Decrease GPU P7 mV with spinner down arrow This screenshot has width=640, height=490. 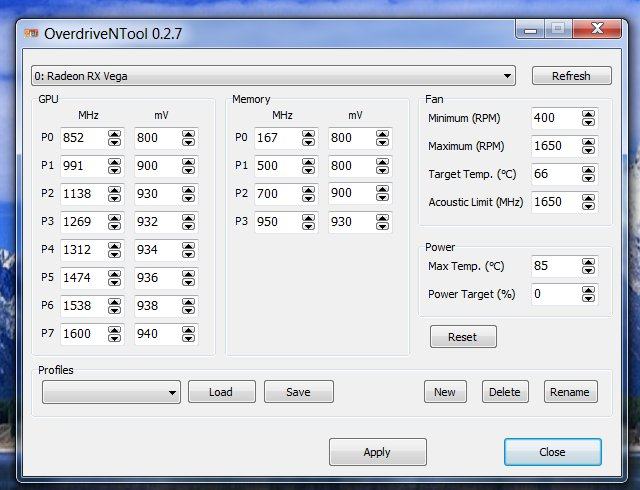click(x=188, y=338)
